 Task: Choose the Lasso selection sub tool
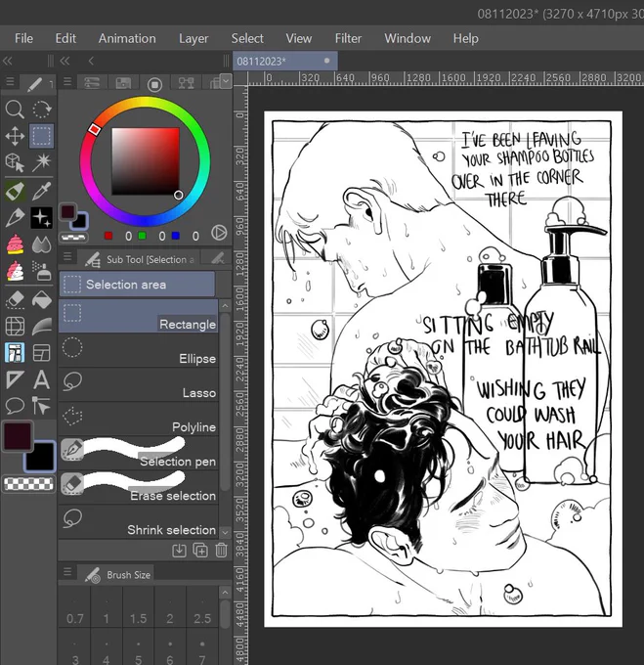139,384
